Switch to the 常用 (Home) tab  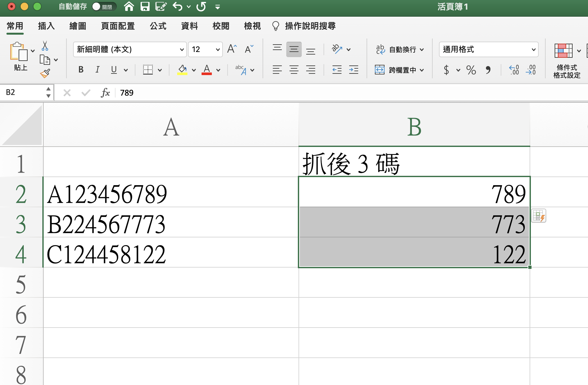pos(15,26)
